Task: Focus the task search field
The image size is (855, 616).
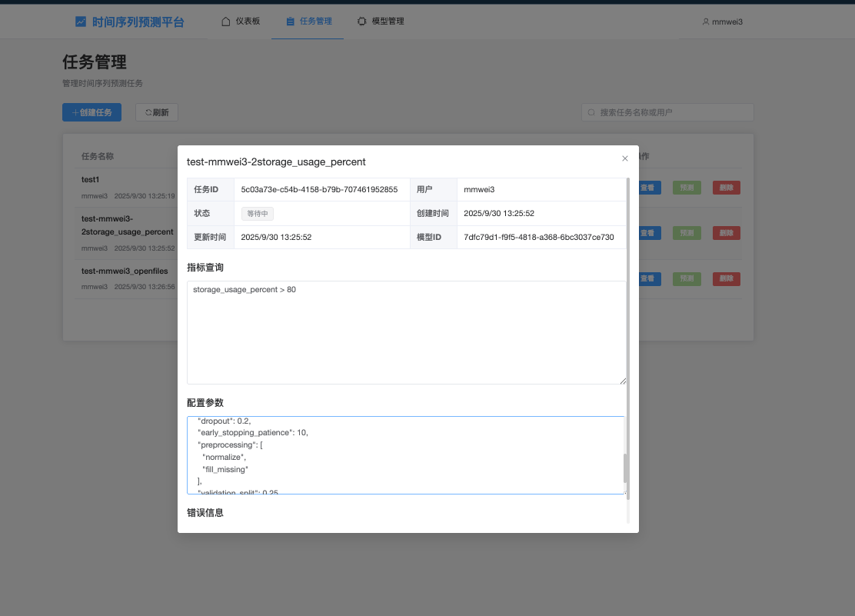Action: point(667,112)
